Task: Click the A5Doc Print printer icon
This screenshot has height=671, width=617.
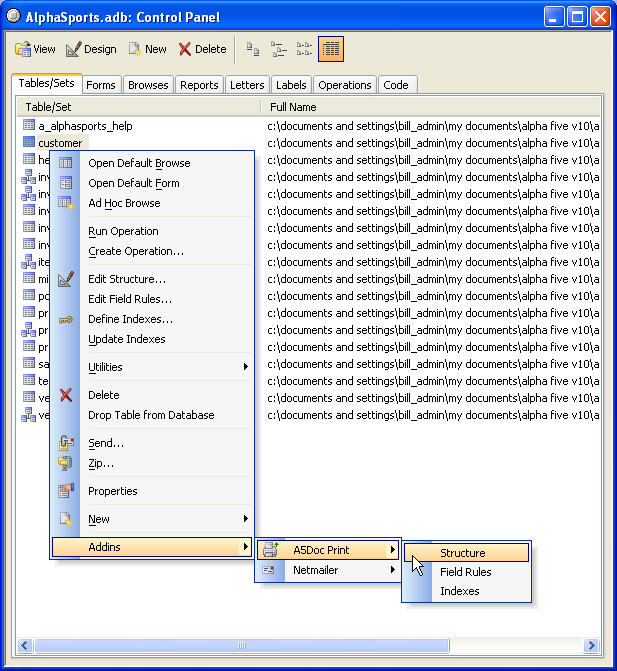Action: click(270, 549)
